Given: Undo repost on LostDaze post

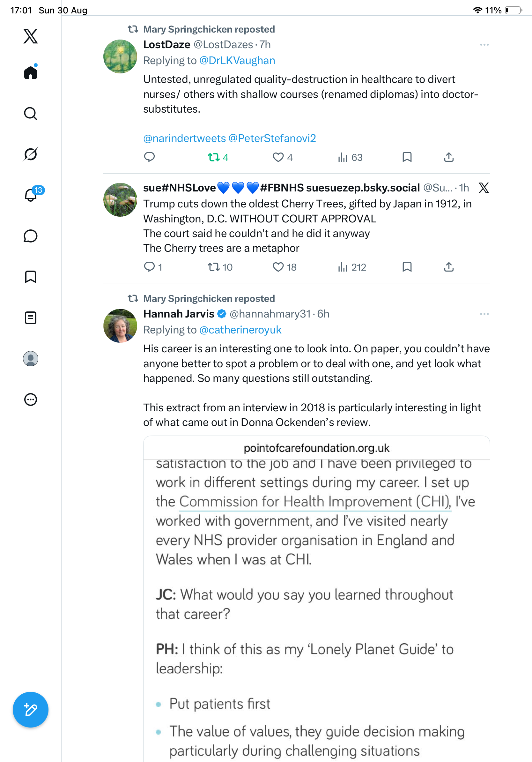Looking at the screenshot, I should [x=218, y=157].
